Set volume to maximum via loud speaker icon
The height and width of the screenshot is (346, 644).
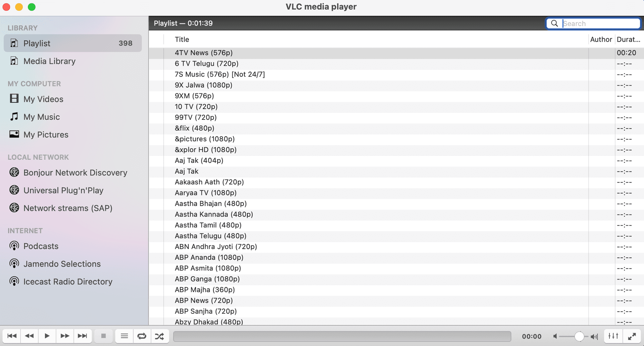[x=594, y=336]
